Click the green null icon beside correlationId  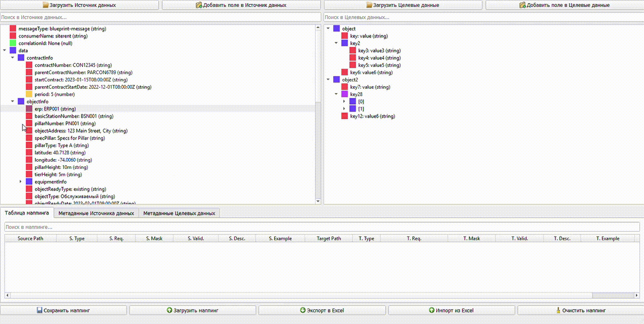click(13, 43)
